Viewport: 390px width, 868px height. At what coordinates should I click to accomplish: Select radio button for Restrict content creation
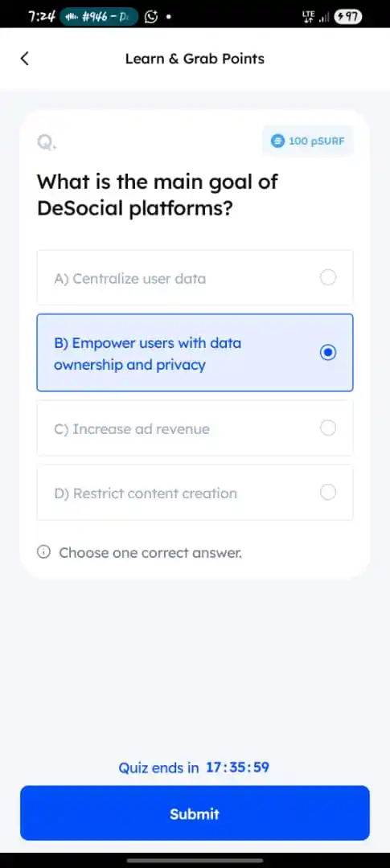(328, 492)
